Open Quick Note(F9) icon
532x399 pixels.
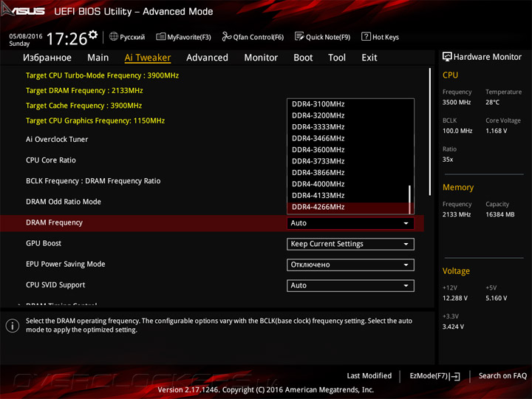click(x=299, y=36)
